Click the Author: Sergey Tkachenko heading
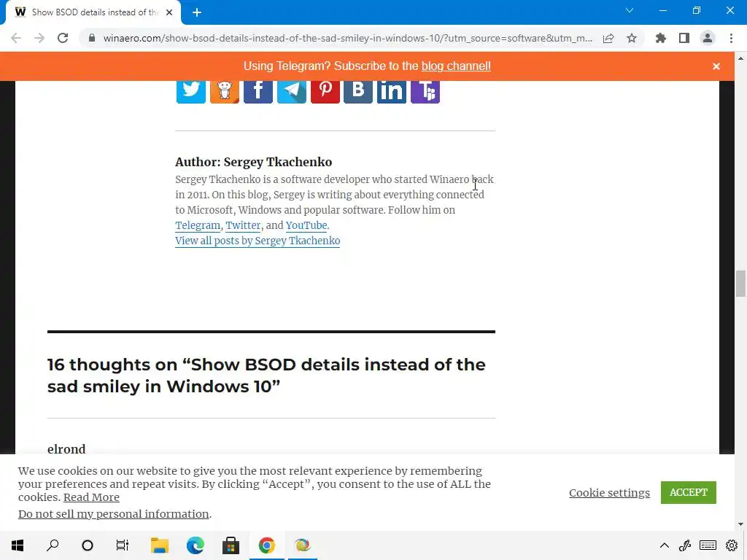The width and height of the screenshot is (747, 560). pyautogui.click(x=253, y=162)
